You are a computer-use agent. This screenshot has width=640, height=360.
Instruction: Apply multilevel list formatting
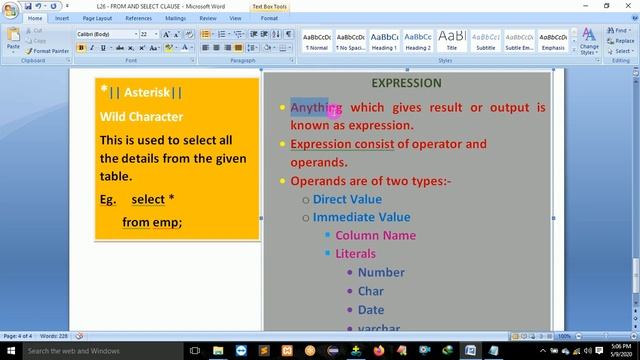click(x=238, y=34)
